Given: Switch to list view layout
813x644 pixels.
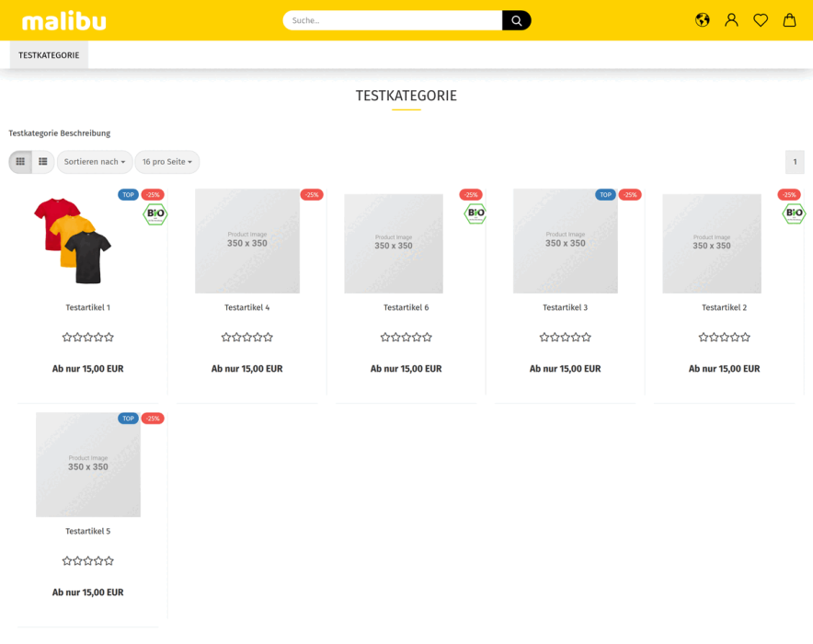Looking at the screenshot, I should pyautogui.click(x=43, y=162).
